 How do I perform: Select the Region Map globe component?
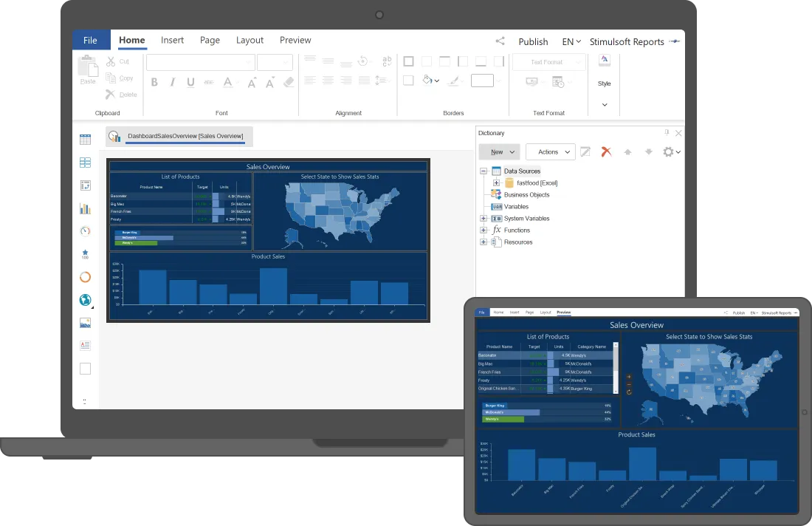pos(86,299)
